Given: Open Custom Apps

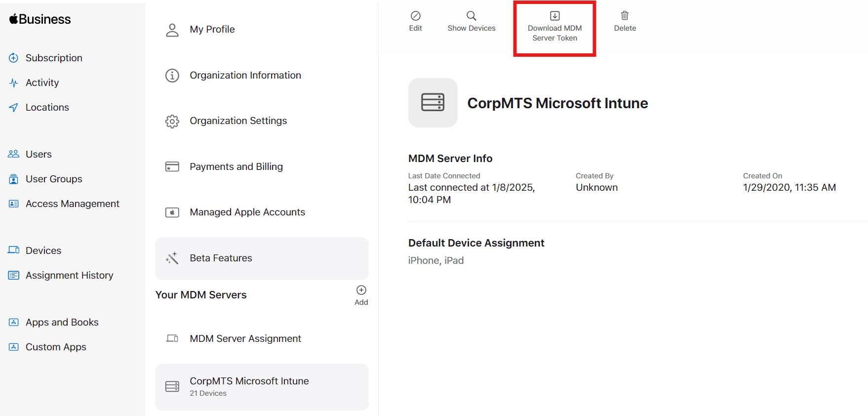Looking at the screenshot, I should click(56, 347).
